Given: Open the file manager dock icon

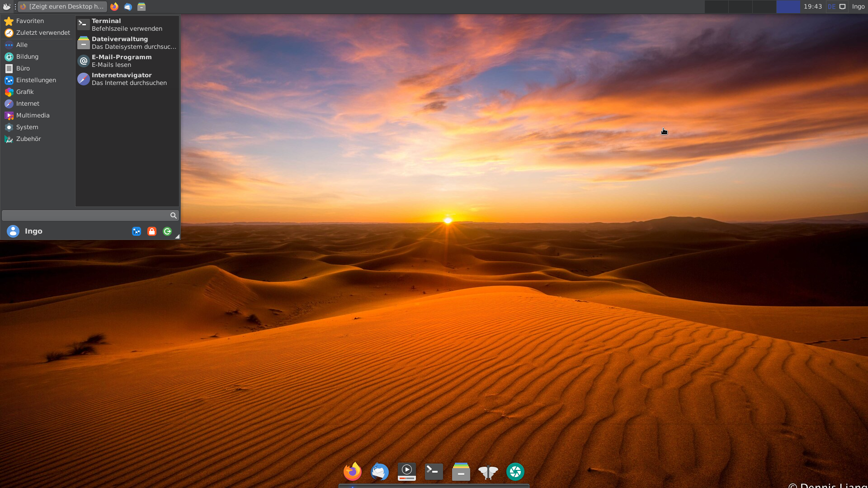Looking at the screenshot, I should click(461, 472).
